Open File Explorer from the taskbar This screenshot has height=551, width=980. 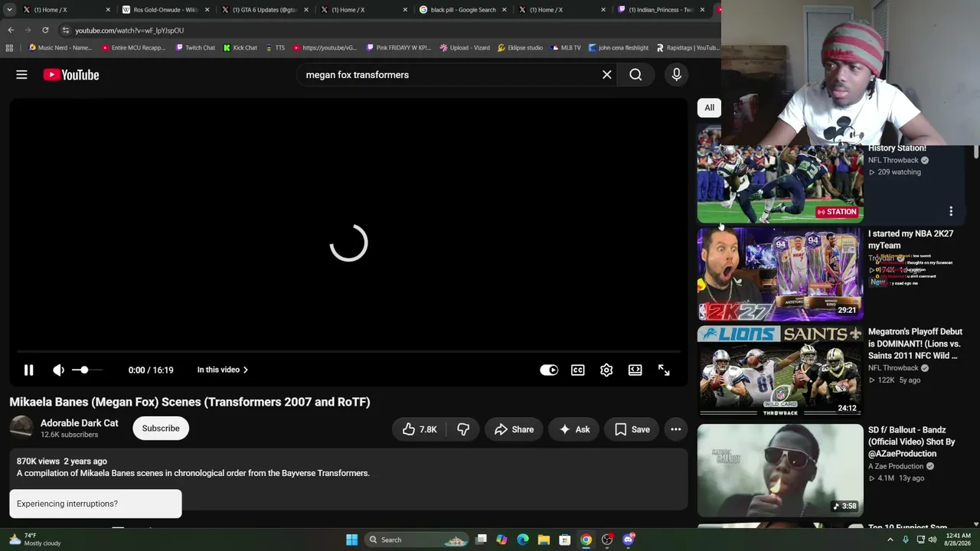(544, 540)
